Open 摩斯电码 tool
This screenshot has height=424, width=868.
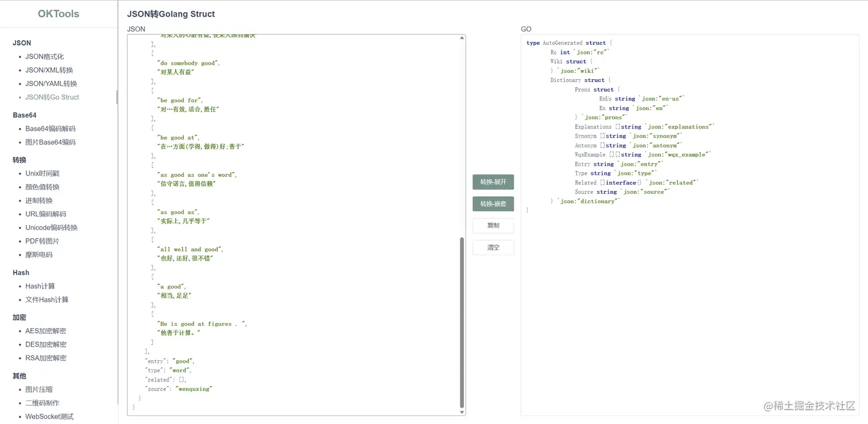[x=39, y=255]
